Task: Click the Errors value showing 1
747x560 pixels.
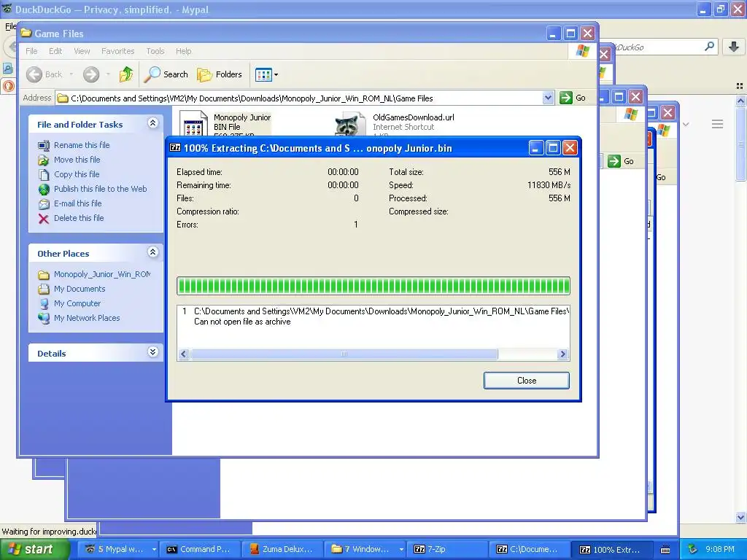Action: pos(355,225)
